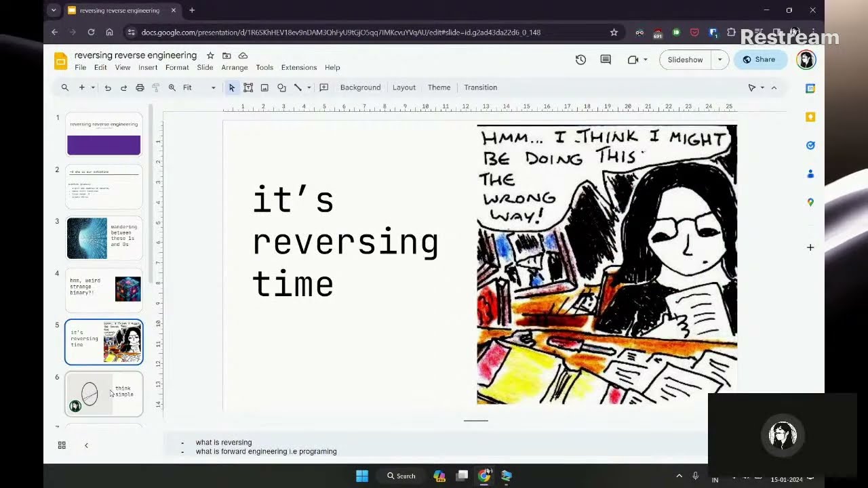The height and width of the screenshot is (488, 868).
Task: Click the redo arrow
Action: pyautogui.click(x=123, y=87)
